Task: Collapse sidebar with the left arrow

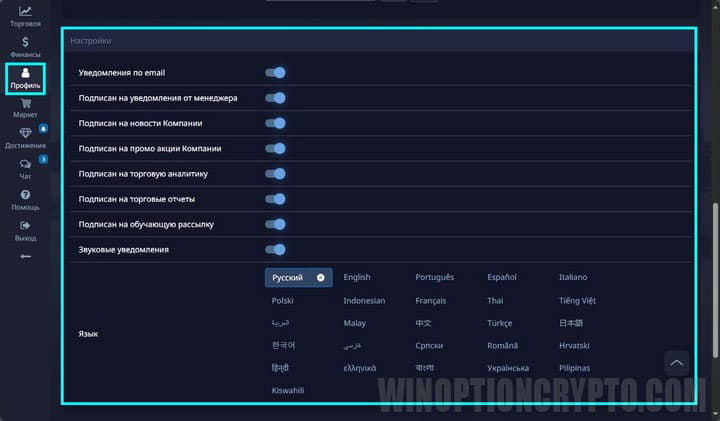Action: [26, 256]
